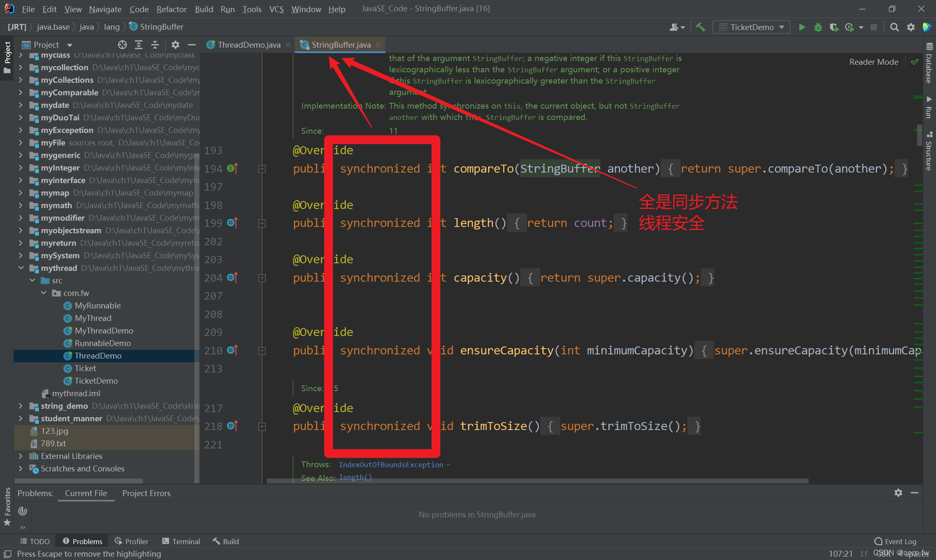Viewport: 936px width, 560px height.
Task: Click the Debug bug icon
Action: (x=818, y=27)
